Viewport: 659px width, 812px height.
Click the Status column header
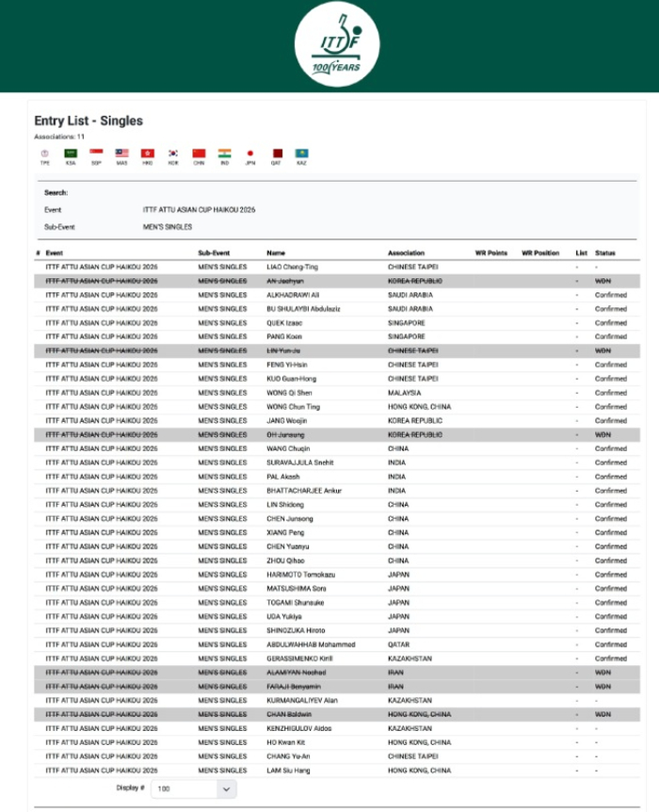(x=605, y=253)
